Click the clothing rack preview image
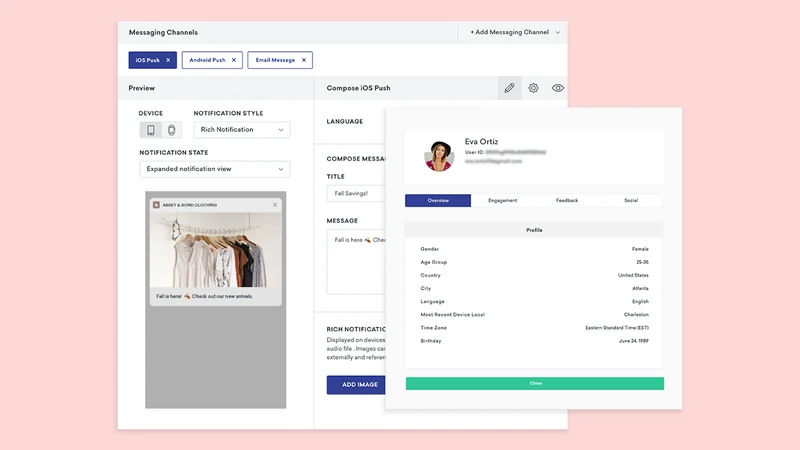 click(x=215, y=249)
